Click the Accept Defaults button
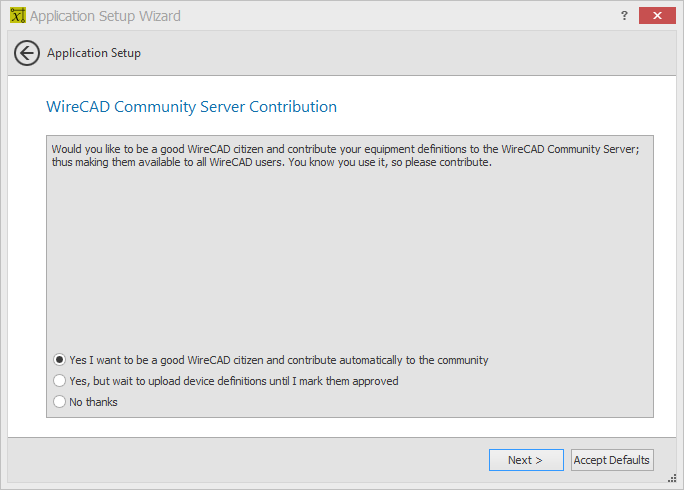This screenshot has width=684, height=490. pyautogui.click(x=612, y=460)
